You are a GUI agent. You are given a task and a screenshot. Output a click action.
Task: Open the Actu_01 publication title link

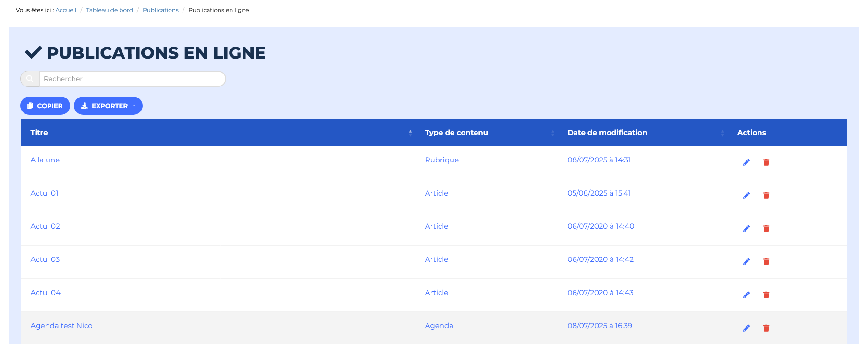(x=44, y=193)
